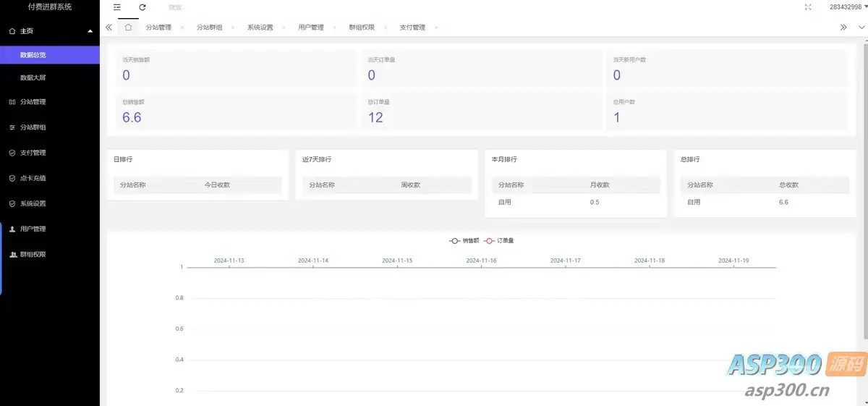Toggle the 销售额 chart legend
The image size is (868, 406).
(x=464, y=240)
